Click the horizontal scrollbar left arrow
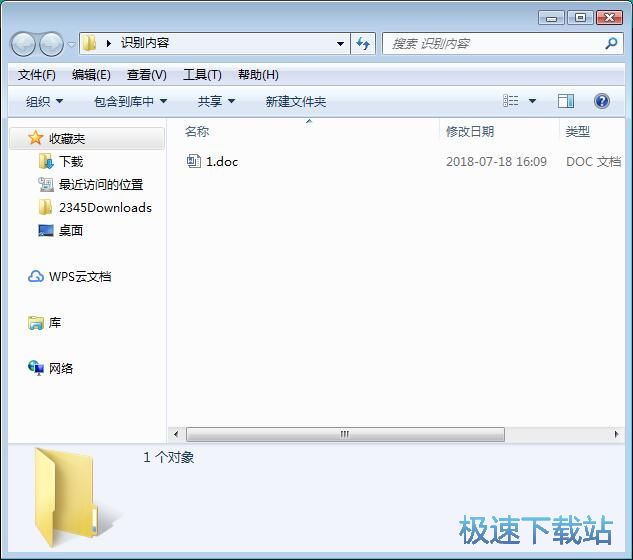633x560 pixels. (176, 434)
